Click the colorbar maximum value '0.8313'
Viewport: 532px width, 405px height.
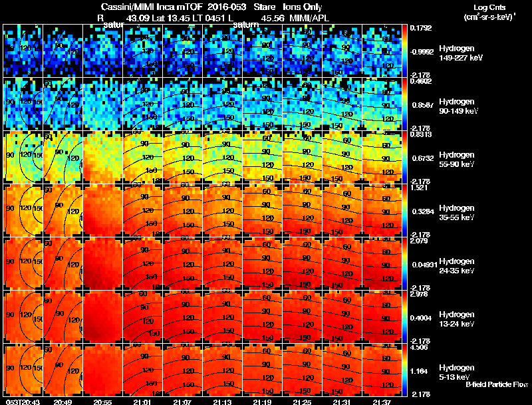click(421, 134)
